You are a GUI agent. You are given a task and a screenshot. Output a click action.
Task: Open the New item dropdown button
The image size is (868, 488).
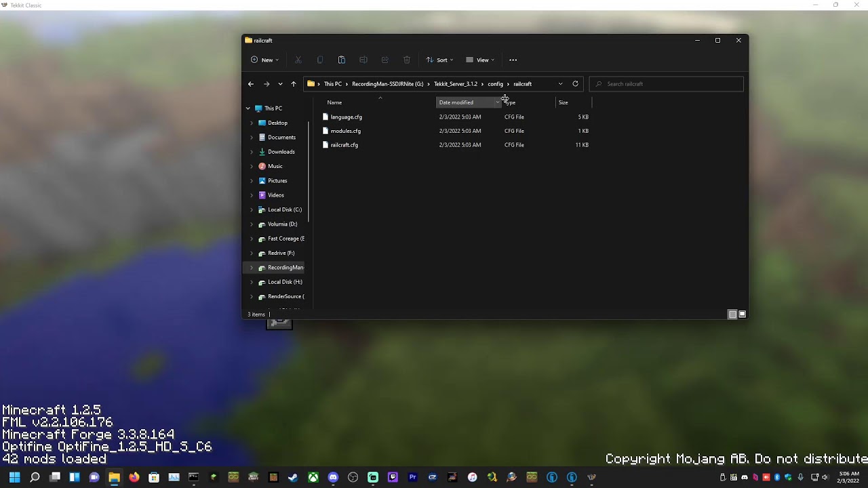click(x=264, y=60)
